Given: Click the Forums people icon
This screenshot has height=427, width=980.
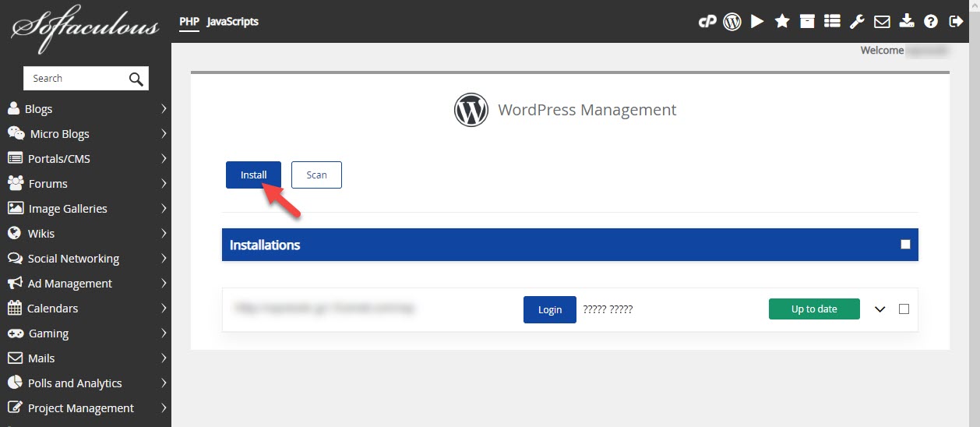Looking at the screenshot, I should (15, 183).
